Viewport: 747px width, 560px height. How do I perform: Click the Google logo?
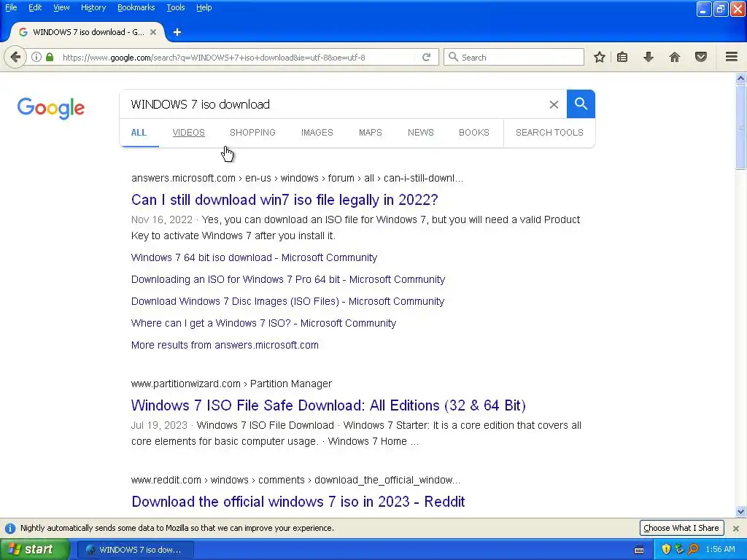tap(51, 108)
